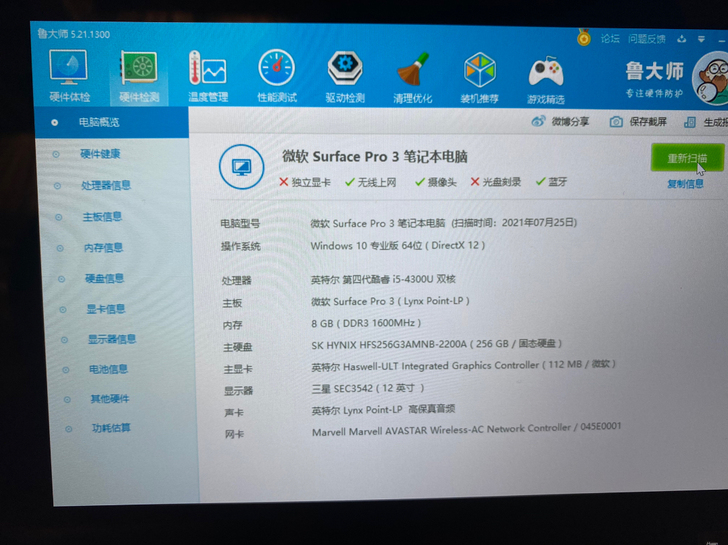Screen dimensions: 728x545
Task: Click the 主硬盘 row label
Action: 238,347
